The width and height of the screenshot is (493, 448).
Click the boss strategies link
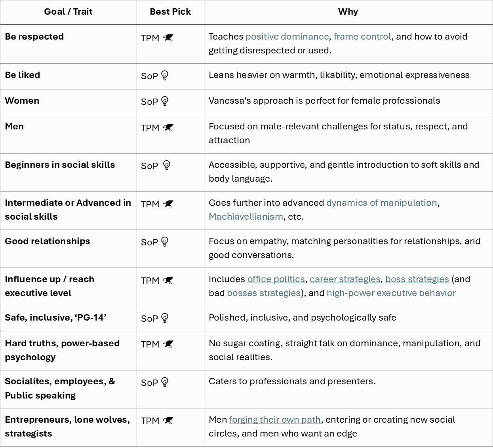pyautogui.click(x=417, y=279)
